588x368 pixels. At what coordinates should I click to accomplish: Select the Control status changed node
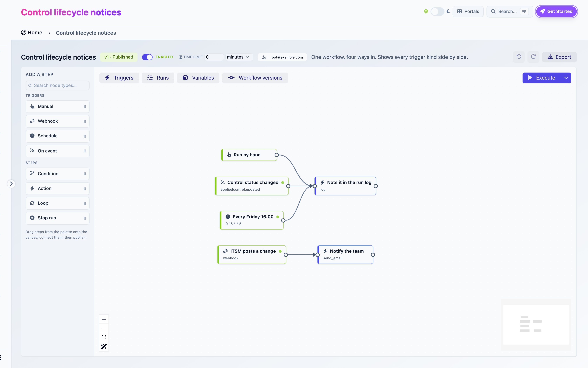click(252, 186)
